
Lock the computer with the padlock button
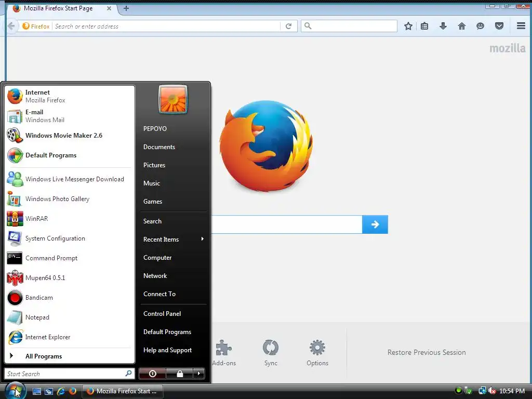(179, 374)
